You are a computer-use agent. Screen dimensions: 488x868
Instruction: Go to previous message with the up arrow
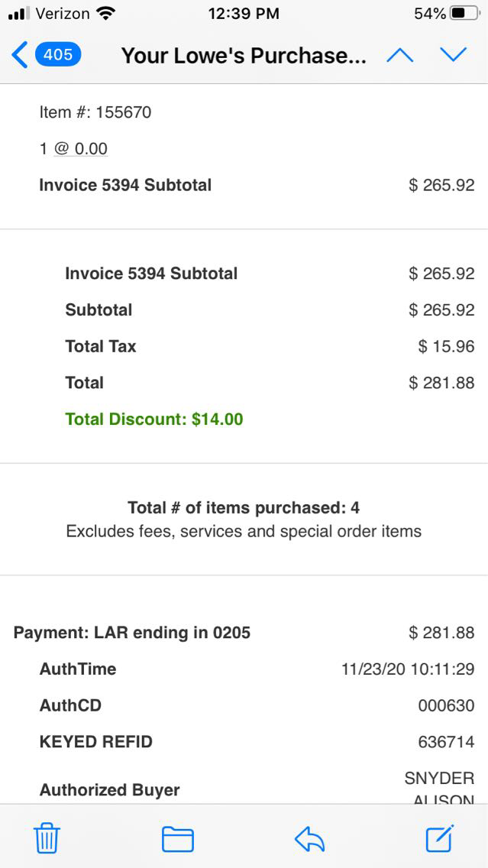point(400,55)
